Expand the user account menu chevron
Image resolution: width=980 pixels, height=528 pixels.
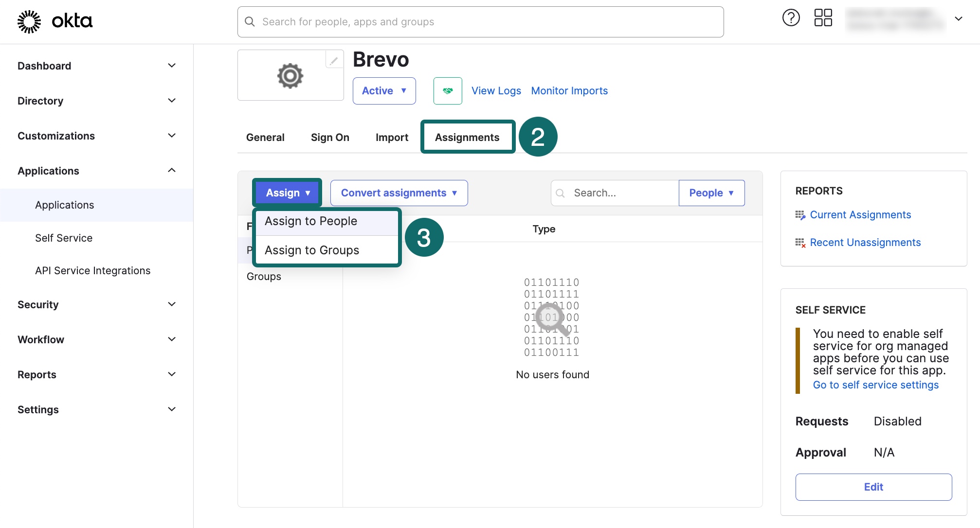(x=958, y=19)
